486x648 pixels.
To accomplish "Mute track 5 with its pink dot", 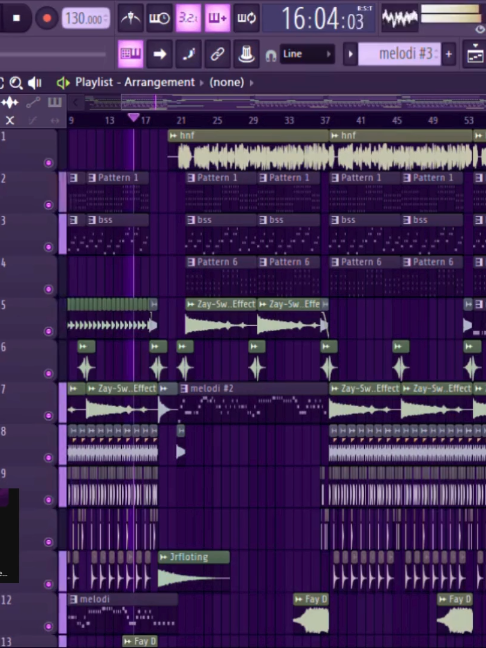I will (49, 331).
